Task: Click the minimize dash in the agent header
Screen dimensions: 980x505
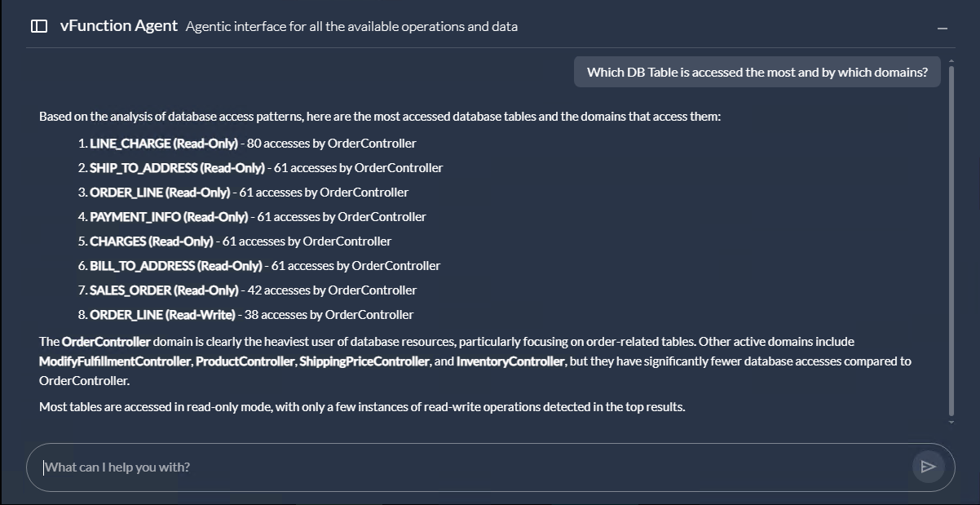Action: [x=942, y=29]
